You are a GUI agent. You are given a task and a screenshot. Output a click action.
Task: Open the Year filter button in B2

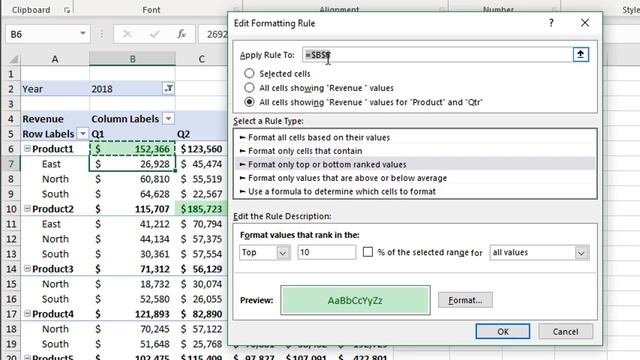pos(169,88)
